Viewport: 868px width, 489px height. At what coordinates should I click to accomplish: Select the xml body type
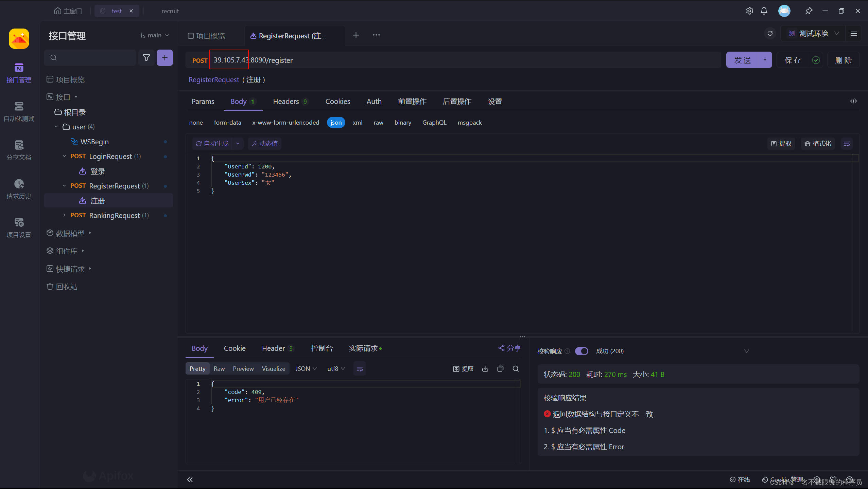[x=358, y=123]
